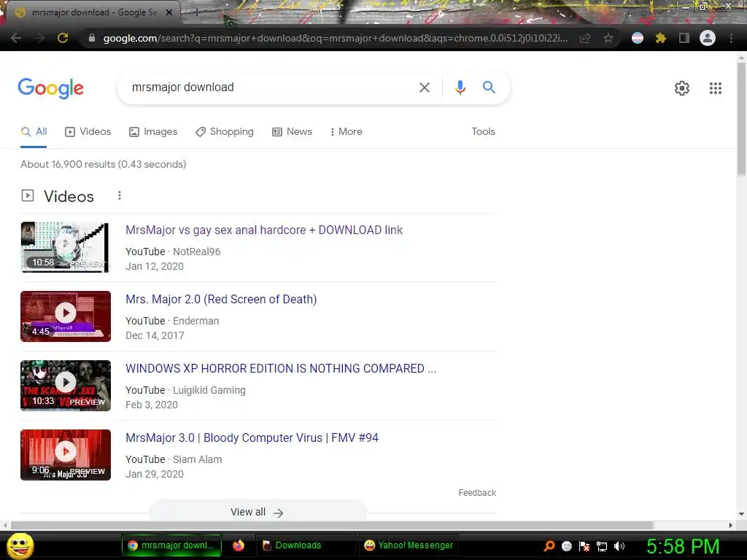Open WINDOWS XP HORROR EDITION video link
The image size is (747, 560).
[x=281, y=368]
